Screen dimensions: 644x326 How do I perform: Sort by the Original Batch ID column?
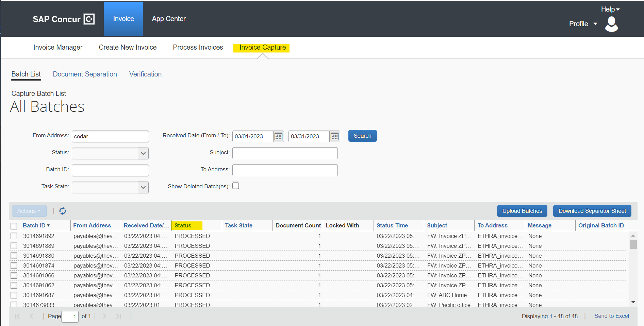point(601,226)
